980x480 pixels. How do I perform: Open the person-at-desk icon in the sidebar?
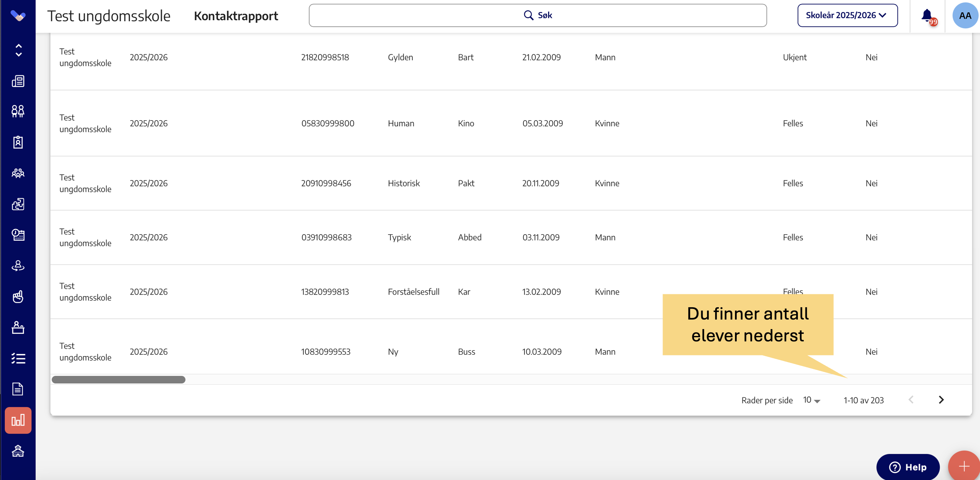(18, 327)
